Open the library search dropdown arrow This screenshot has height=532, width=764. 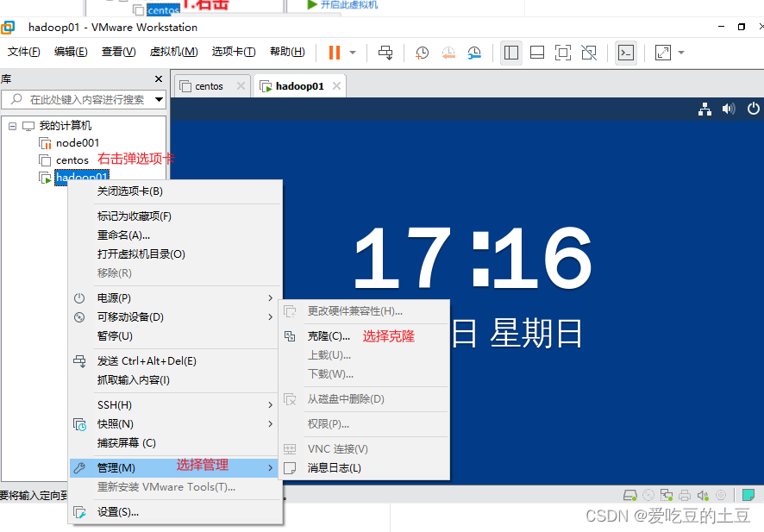[159, 99]
